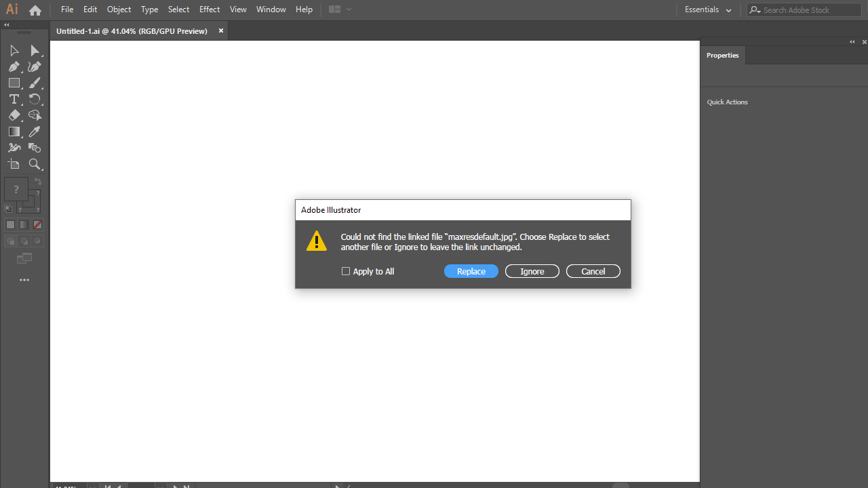Open the Object menu

click(119, 9)
